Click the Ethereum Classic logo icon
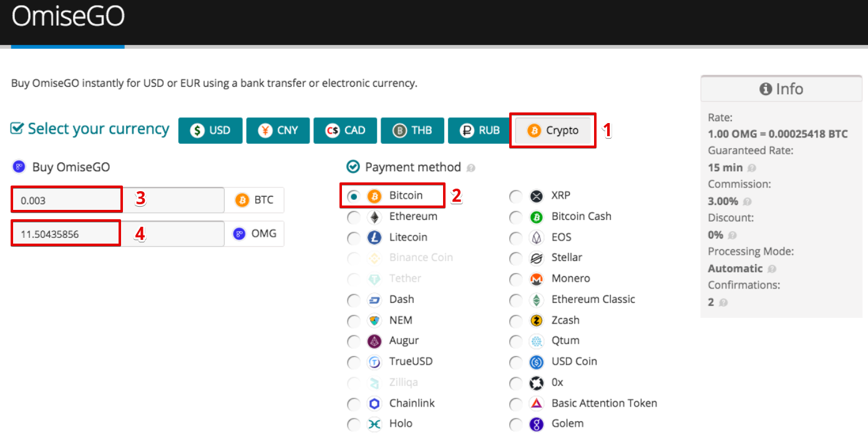Screen dimensions: 868x436 click(x=537, y=300)
